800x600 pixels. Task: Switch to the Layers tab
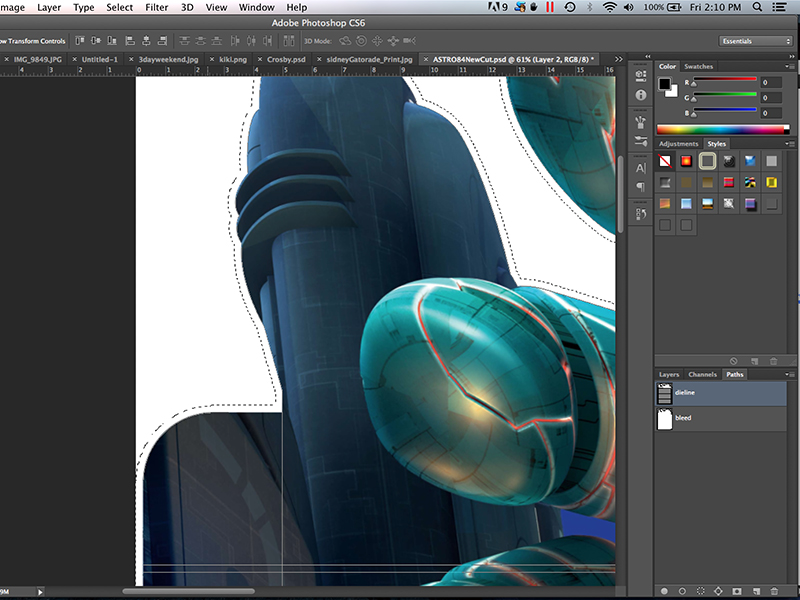669,374
